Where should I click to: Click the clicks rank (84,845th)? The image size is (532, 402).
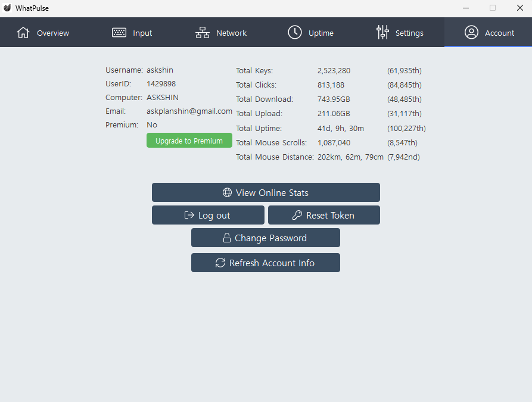[405, 85]
